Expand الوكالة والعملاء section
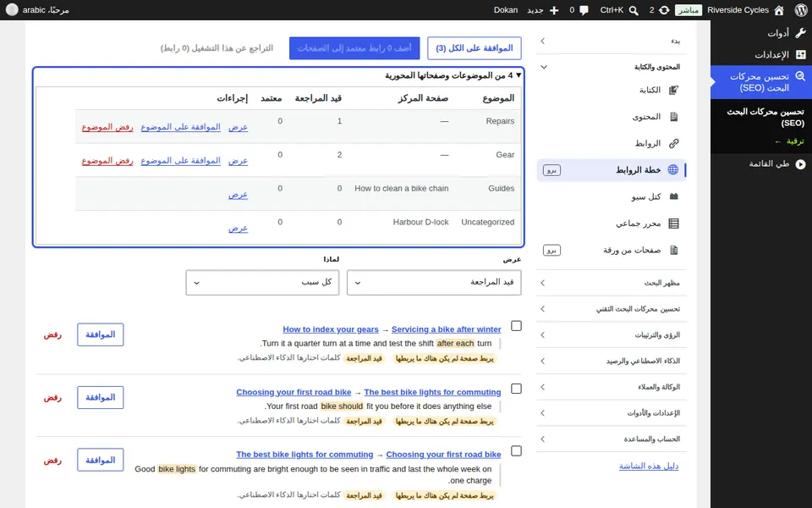 612,387
